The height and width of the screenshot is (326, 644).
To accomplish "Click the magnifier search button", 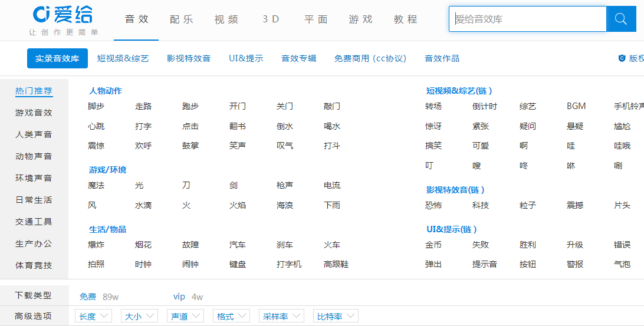I will coord(621,19).
